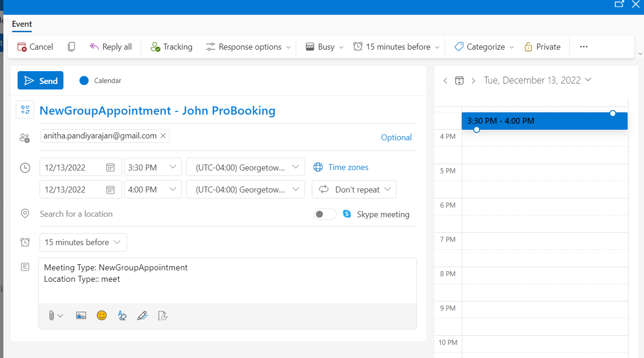This screenshot has width=644, height=358.
Task: Click the show formatting options icon
Action: [122, 316]
